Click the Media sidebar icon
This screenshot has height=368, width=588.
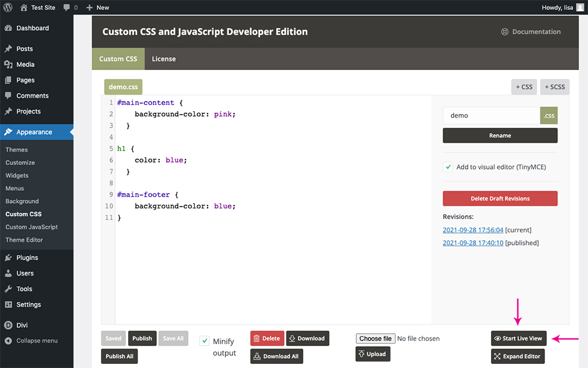(8, 65)
